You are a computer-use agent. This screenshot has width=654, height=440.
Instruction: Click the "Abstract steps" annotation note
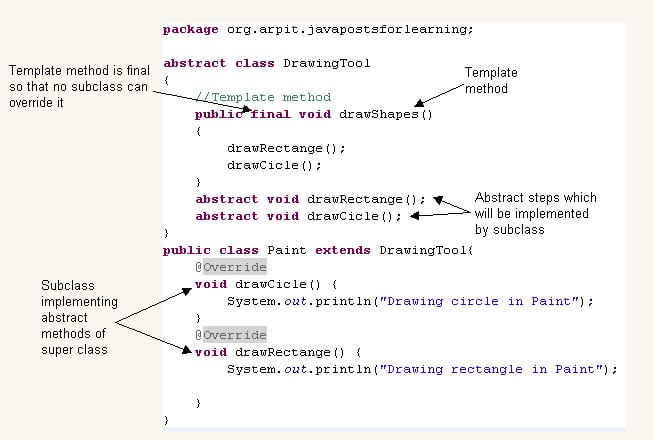point(530,214)
